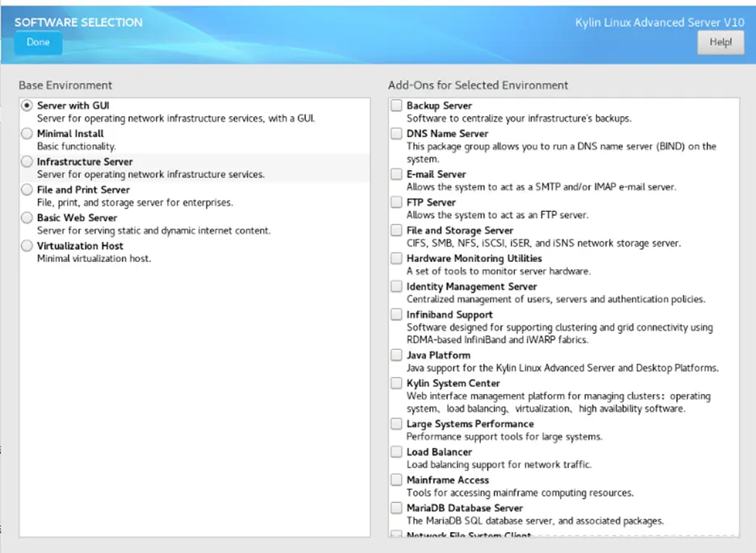Click the 'Basic functionality.' description
The image size is (756, 553).
[x=77, y=147]
